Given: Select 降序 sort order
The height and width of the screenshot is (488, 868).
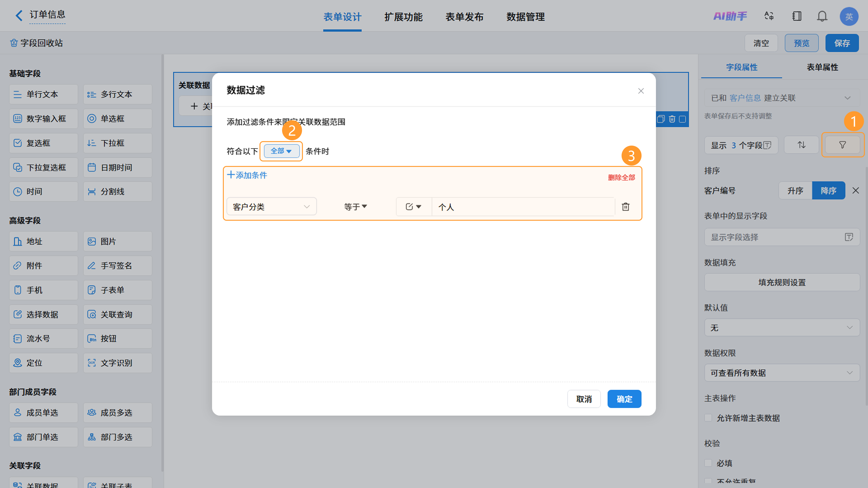Looking at the screenshot, I should [x=828, y=190].
